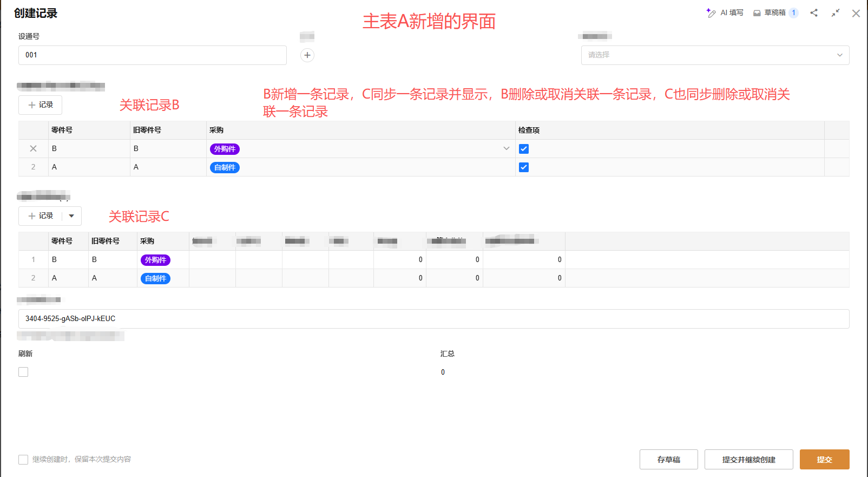This screenshot has height=477, width=868.
Task: Close the 创建记录 dialog
Action: [x=856, y=14]
